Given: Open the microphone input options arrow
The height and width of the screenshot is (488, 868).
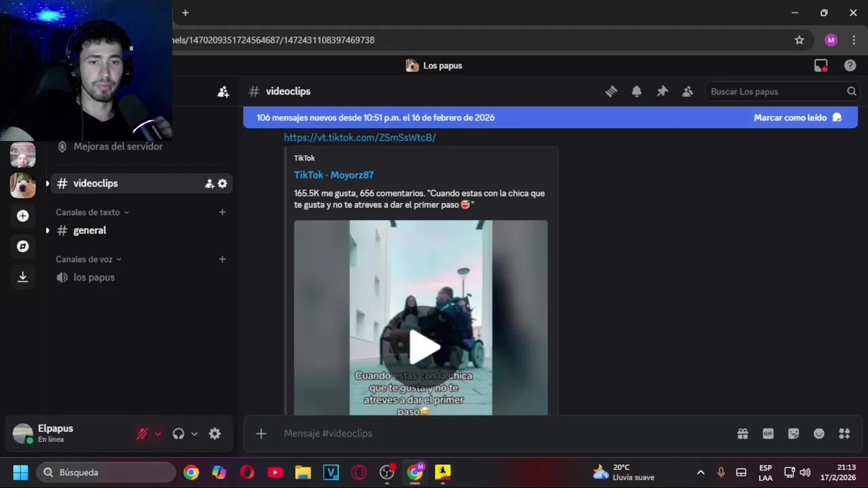Looking at the screenshot, I should pyautogui.click(x=158, y=434).
